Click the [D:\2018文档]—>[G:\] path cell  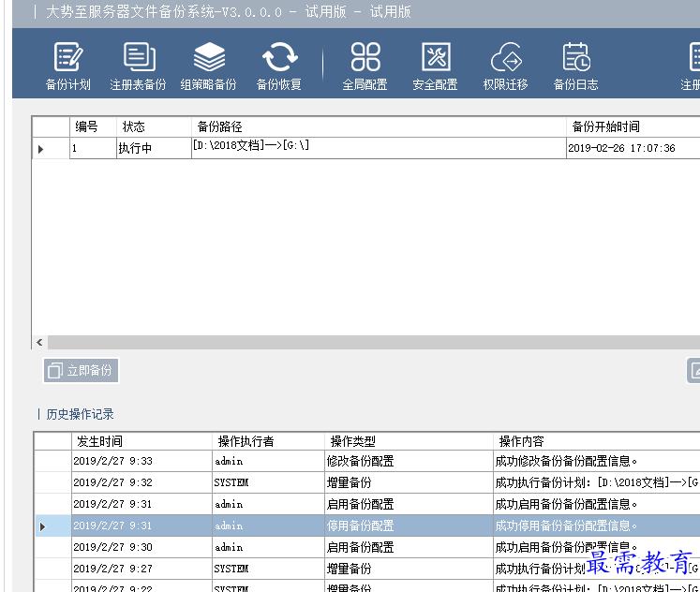[x=379, y=148]
